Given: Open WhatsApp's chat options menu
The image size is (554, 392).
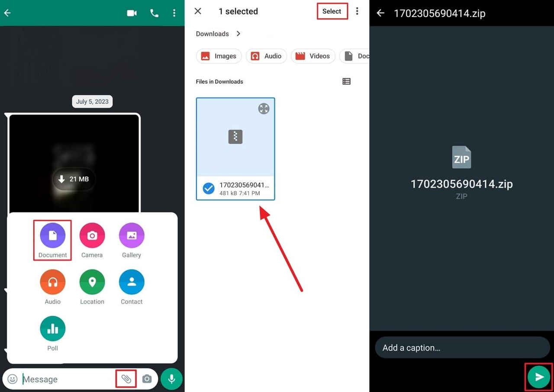Looking at the screenshot, I should point(174,13).
